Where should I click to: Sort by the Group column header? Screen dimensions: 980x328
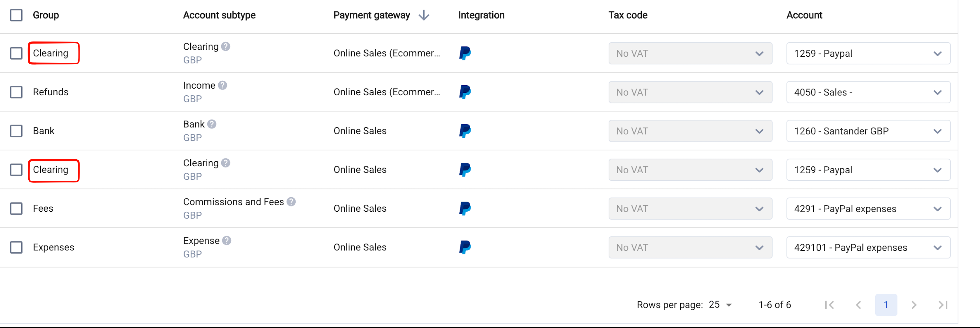coord(46,15)
